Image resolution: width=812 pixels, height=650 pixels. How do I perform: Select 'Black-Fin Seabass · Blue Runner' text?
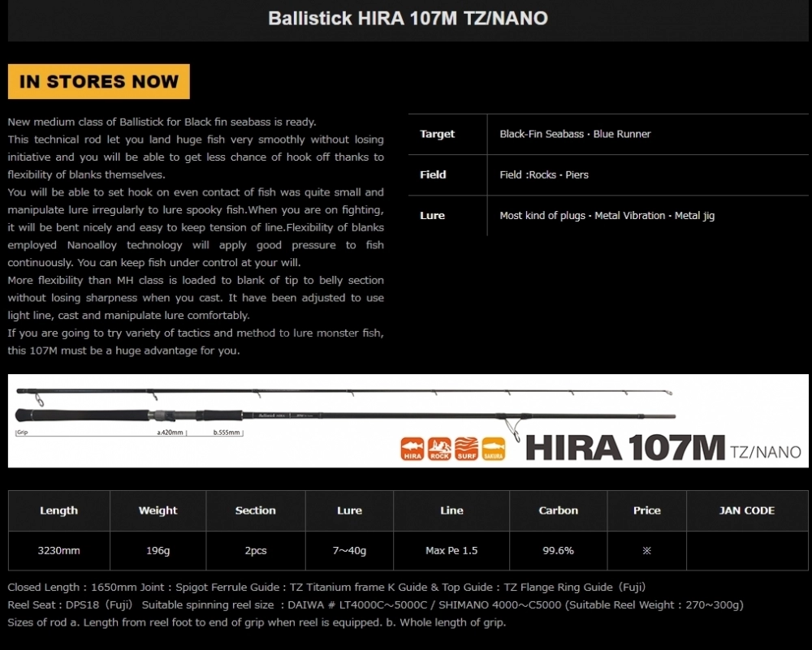tap(575, 134)
